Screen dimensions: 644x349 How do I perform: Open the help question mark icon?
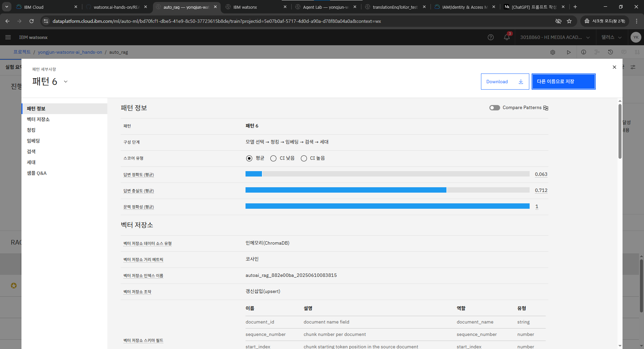coord(491,37)
